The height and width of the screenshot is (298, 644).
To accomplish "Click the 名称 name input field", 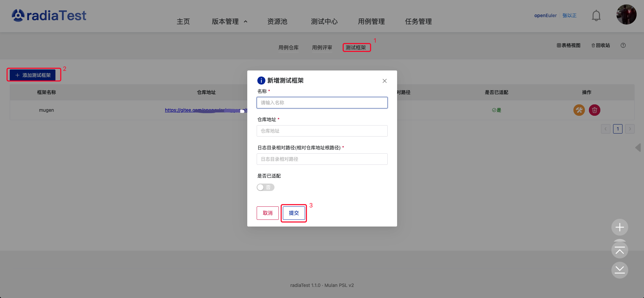I will tap(322, 103).
